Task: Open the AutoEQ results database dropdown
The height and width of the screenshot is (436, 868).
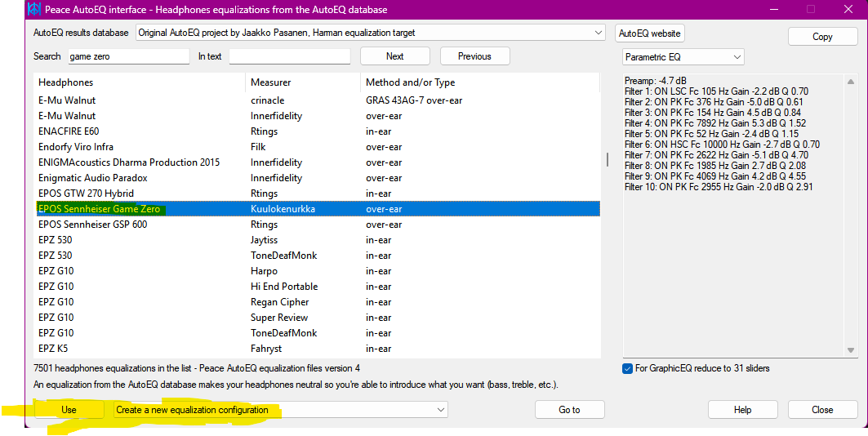Action: (371, 33)
